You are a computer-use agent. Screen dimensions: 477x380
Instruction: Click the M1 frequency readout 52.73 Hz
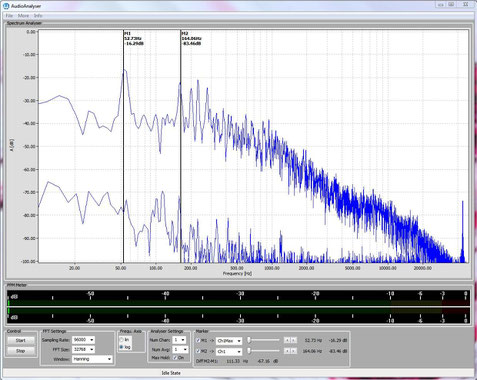pos(314,340)
